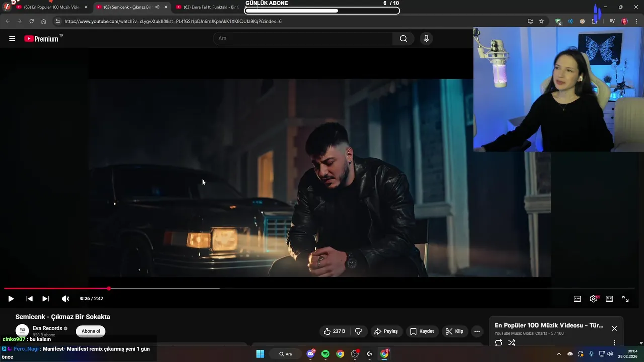Click the YouTube search field labeled Ara
644x362 pixels.
click(x=303, y=39)
